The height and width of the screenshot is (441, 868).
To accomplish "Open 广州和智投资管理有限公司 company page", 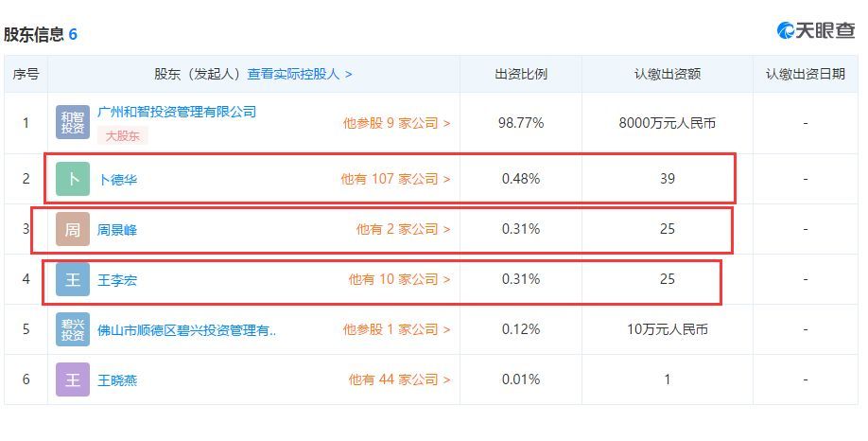I will (177, 112).
